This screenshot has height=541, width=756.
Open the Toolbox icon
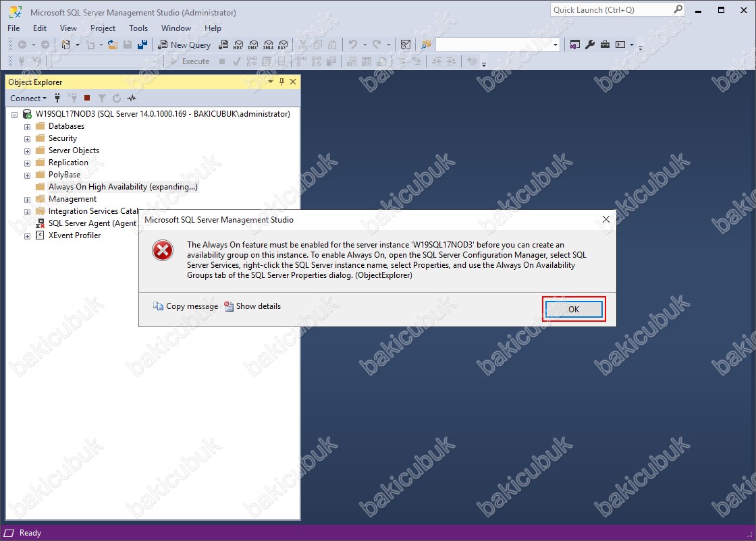point(605,45)
